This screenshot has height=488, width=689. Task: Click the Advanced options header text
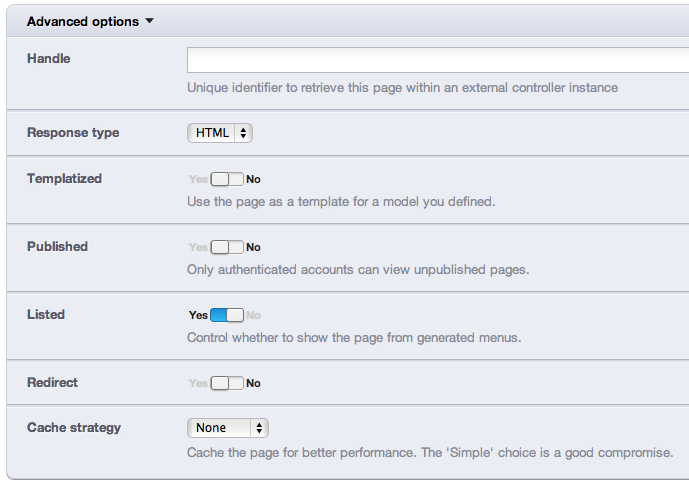(83, 20)
